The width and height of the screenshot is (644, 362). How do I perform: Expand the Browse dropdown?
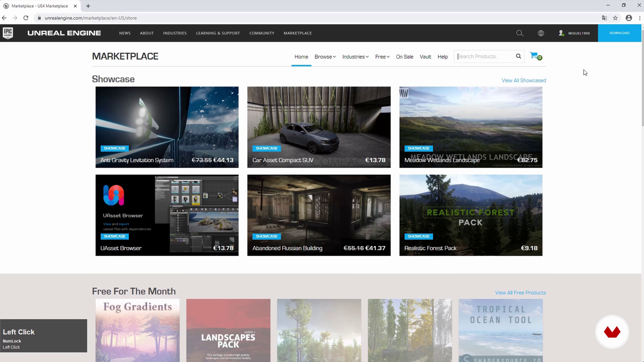pyautogui.click(x=325, y=57)
